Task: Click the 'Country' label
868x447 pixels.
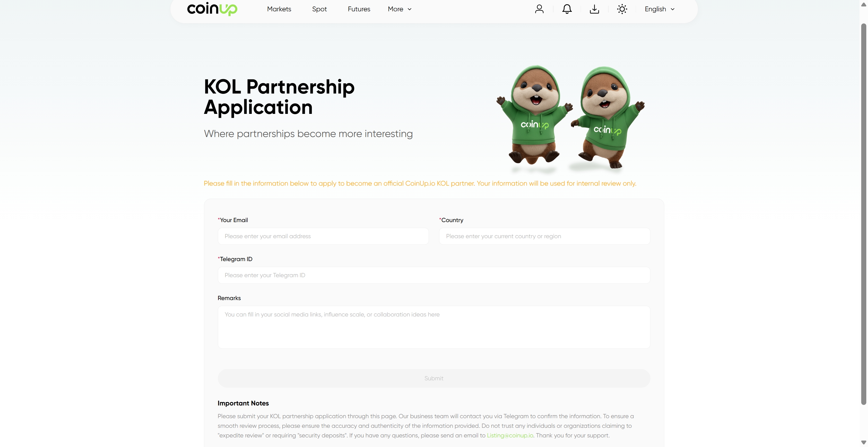Action: click(x=451, y=220)
